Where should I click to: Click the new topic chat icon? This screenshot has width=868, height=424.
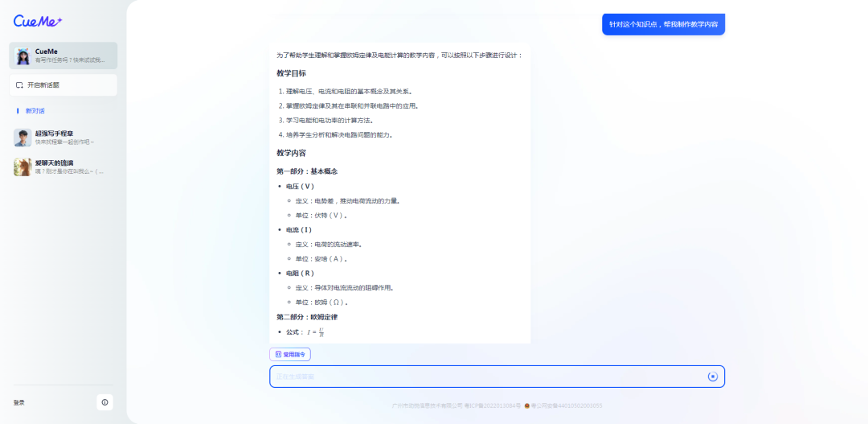(20, 85)
